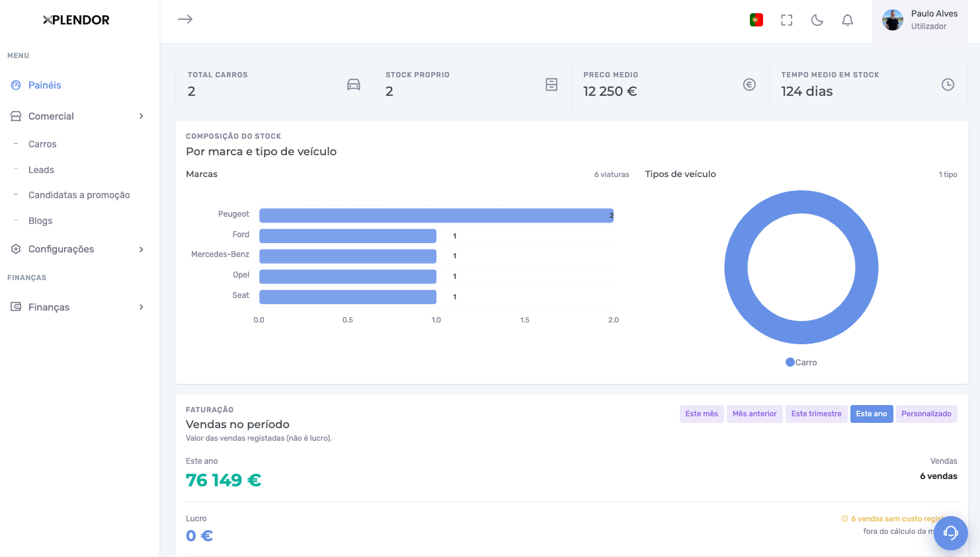Click the Xplendor logo
Image resolution: width=980 pixels, height=557 pixels.
pyautogui.click(x=76, y=20)
